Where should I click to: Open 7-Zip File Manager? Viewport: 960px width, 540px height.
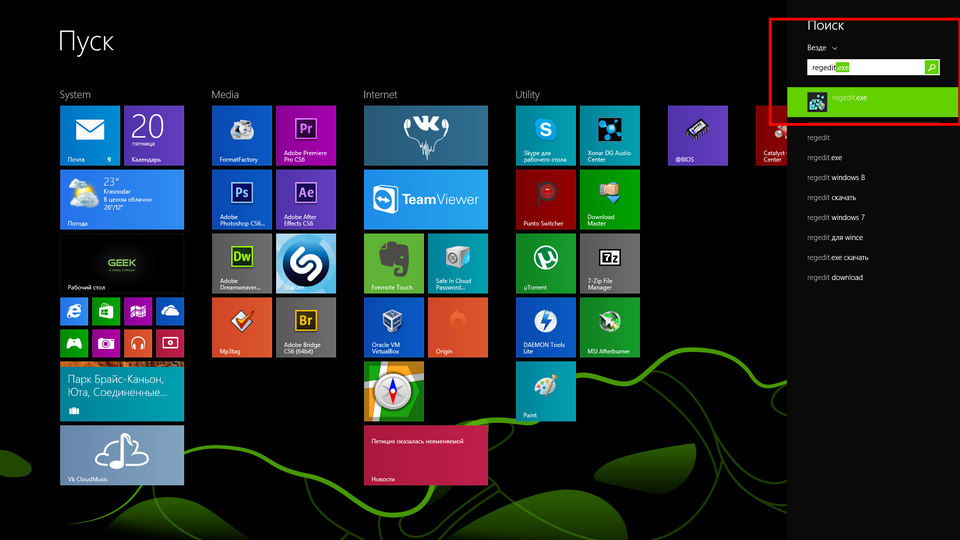click(x=610, y=263)
